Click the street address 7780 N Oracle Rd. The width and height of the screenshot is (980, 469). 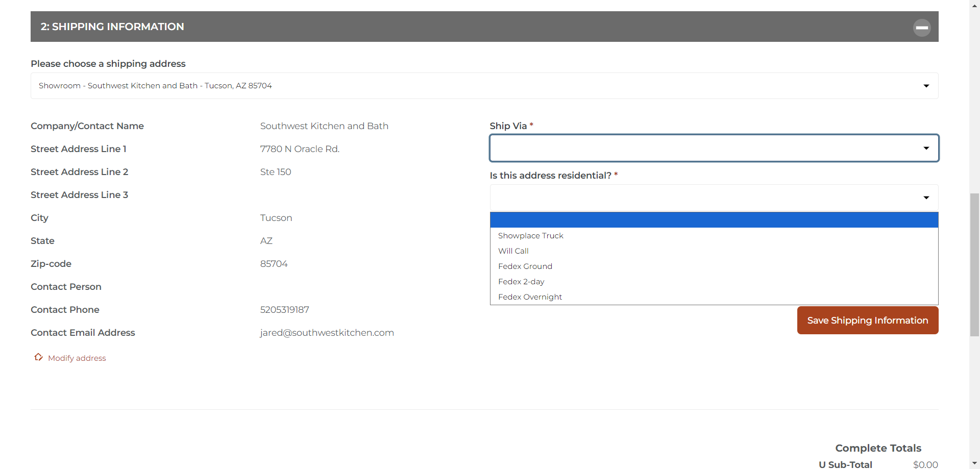click(300, 149)
